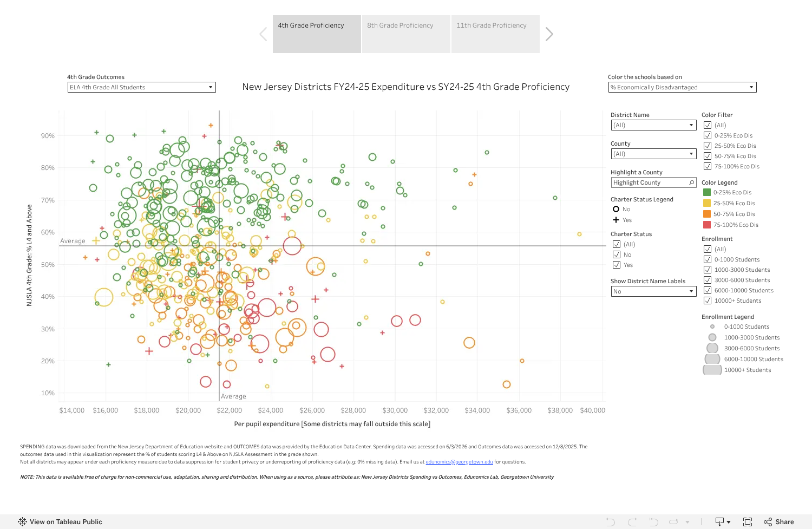Click the revert (replay) icon
This screenshot has height=529, width=812.
pos(653,522)
